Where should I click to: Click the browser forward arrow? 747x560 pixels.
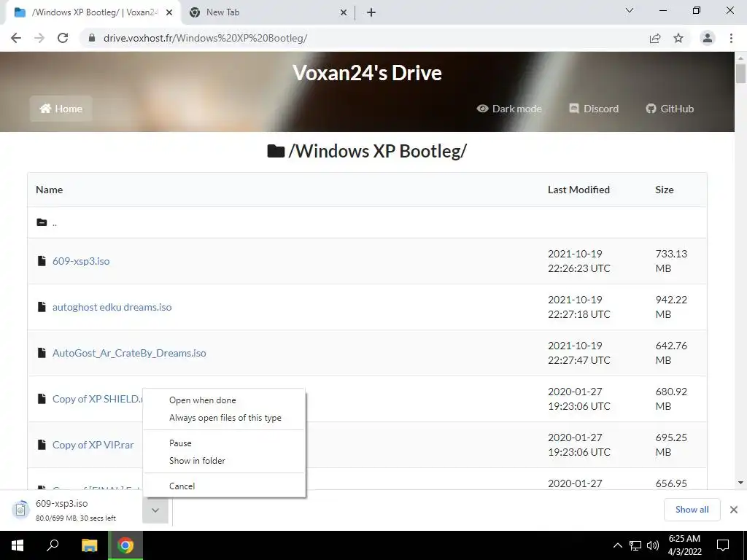point(39,38)
